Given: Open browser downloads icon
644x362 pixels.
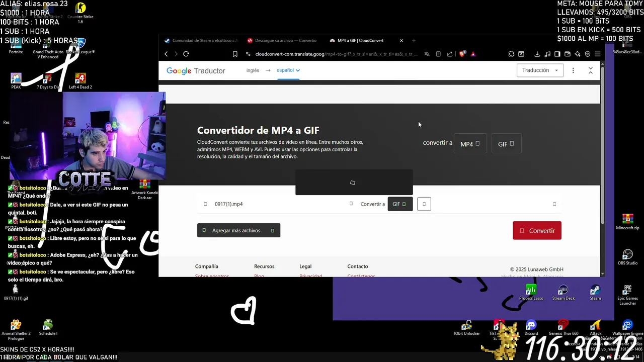Looking at the screenshot, I should 537,54.
